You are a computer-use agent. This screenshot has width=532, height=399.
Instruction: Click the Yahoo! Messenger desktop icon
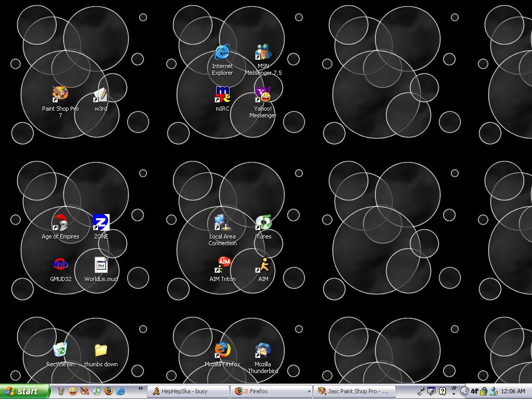[263, 101]
